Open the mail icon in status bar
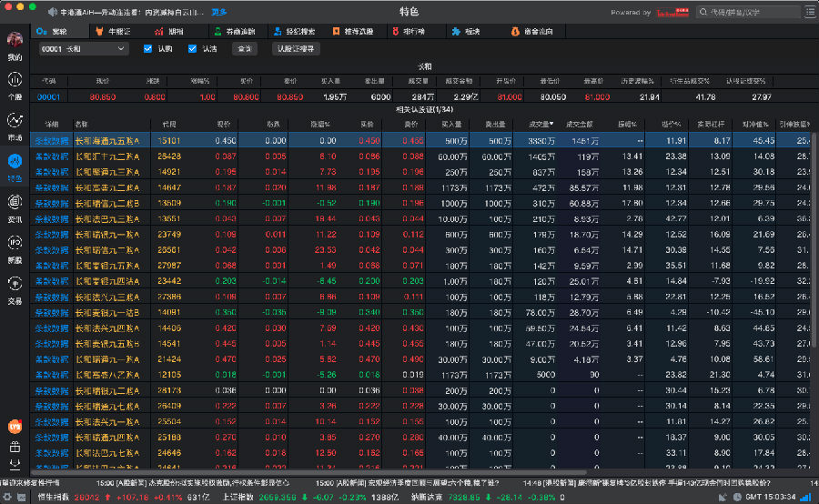819x504 pixels. coord(22,498)
